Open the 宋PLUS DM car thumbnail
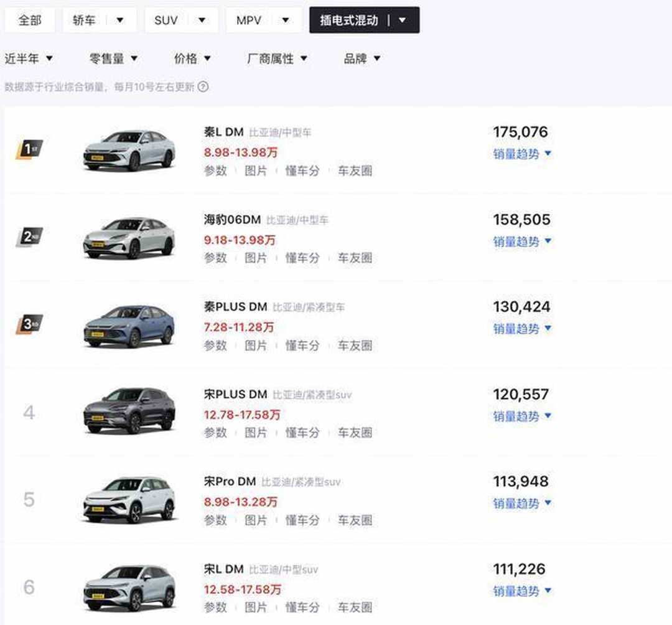Viewport: 672px width, 625px height. 129,411
